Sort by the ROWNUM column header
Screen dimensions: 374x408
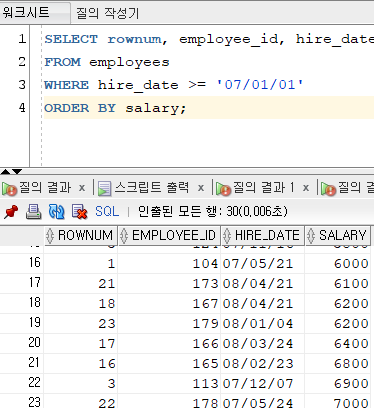[81, 235]
